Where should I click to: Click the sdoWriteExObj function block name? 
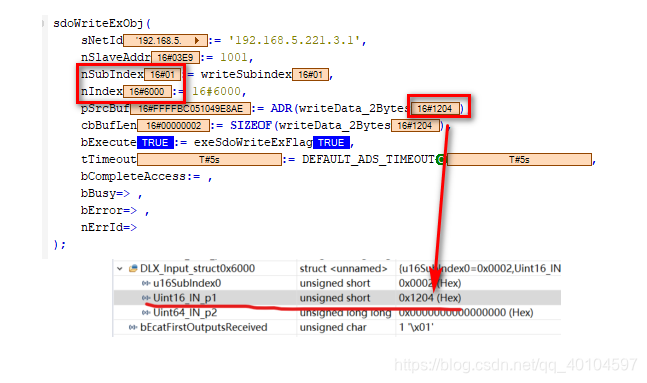click(98, 24)
